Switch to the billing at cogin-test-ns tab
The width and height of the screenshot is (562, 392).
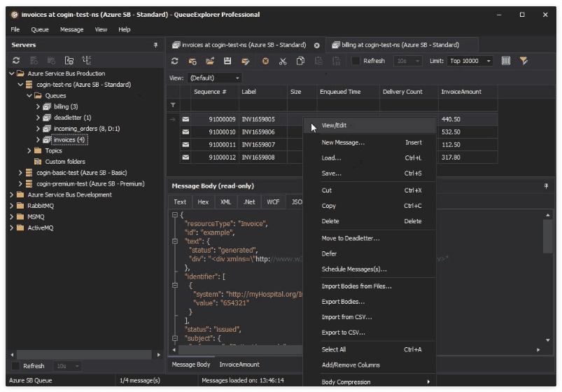point(400,45)
